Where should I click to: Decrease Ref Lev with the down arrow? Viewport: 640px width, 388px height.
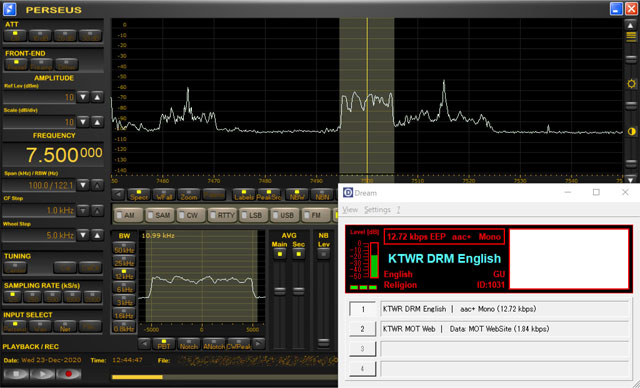click(x=83, y=97)
